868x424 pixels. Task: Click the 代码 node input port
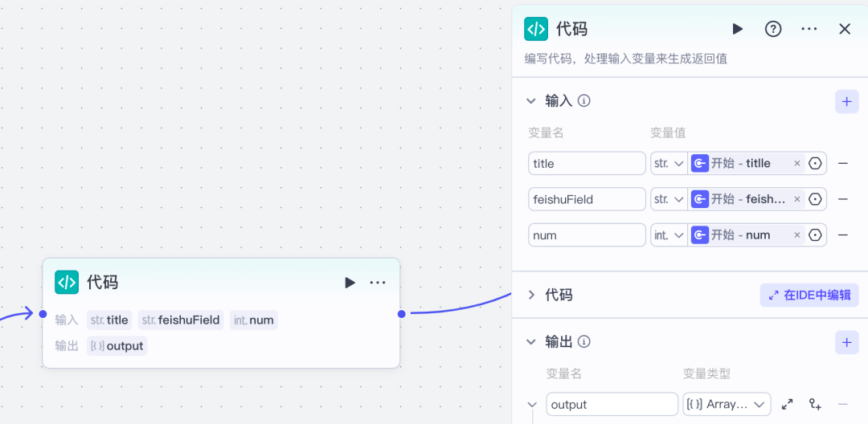pos(43,314)
